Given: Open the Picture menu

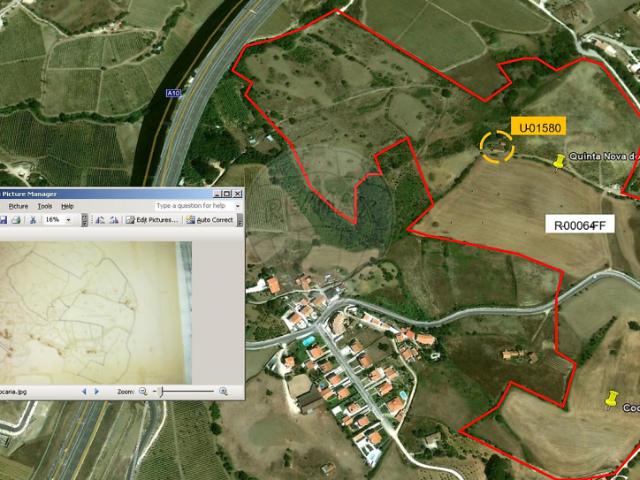Looking at the screenshot, I should [18, 206].
